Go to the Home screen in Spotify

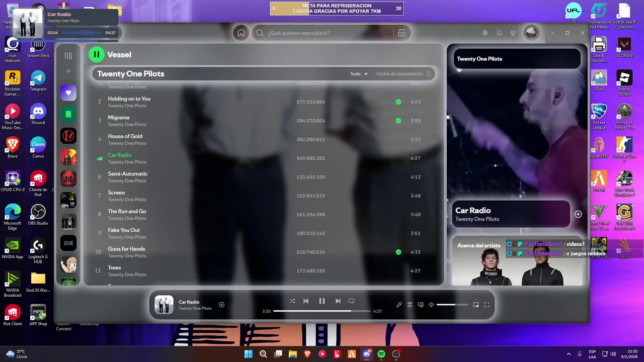click(x=241, y=33)
